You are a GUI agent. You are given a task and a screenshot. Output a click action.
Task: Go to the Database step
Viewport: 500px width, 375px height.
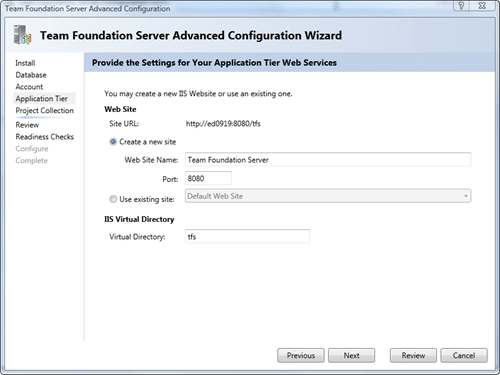tap(31, 75)
